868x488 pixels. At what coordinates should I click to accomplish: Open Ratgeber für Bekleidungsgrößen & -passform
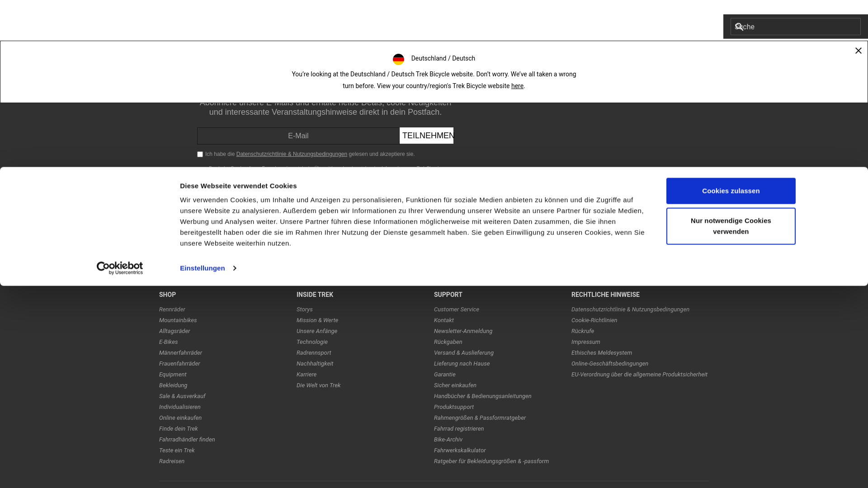tap(491, 461)
